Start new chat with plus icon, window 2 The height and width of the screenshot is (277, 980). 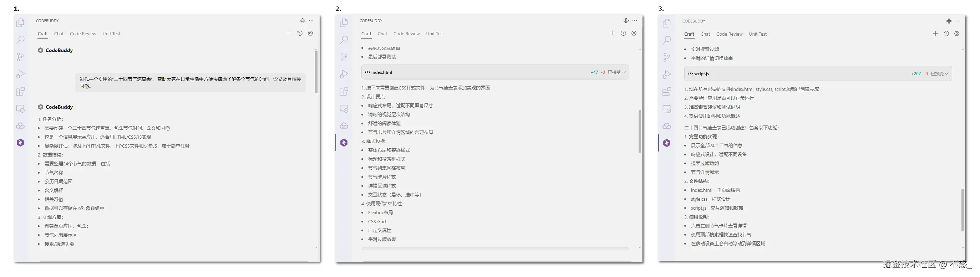(613, 34)
